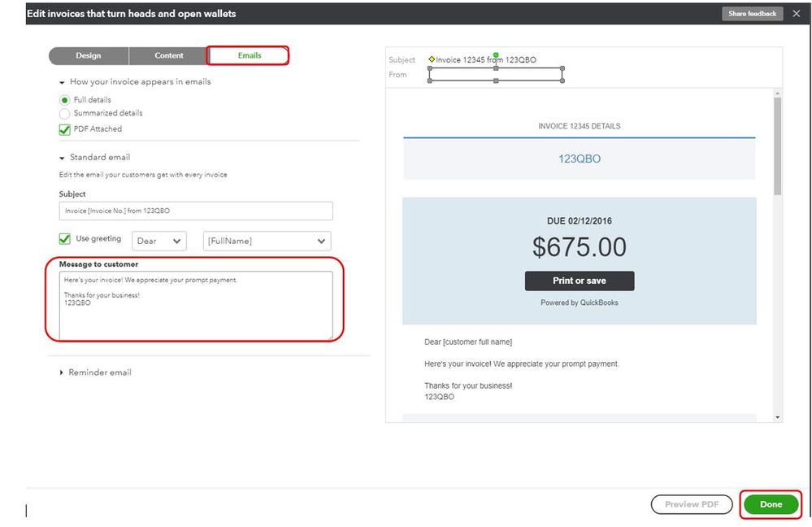Choose the Summarized details radio option
Screen dimensions: 812x527
tap(65, 114)
